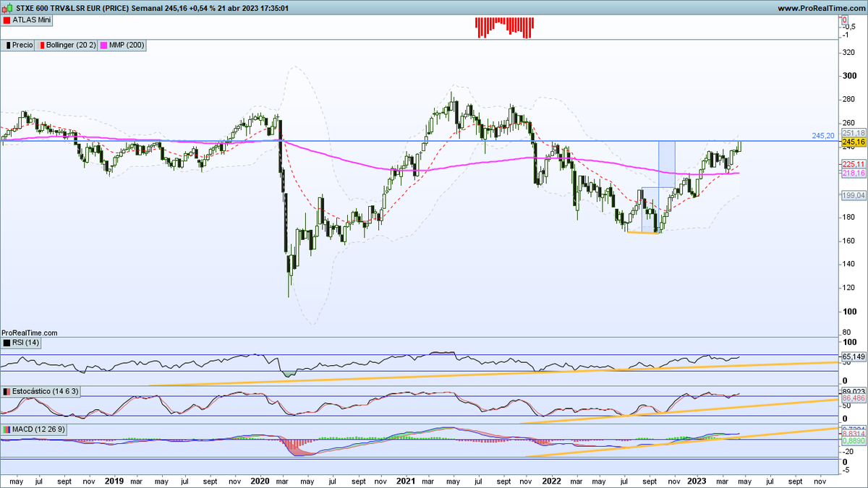Click the 300 price axis label
Viewport: 868px width, 488px height.
pos(848,76)
